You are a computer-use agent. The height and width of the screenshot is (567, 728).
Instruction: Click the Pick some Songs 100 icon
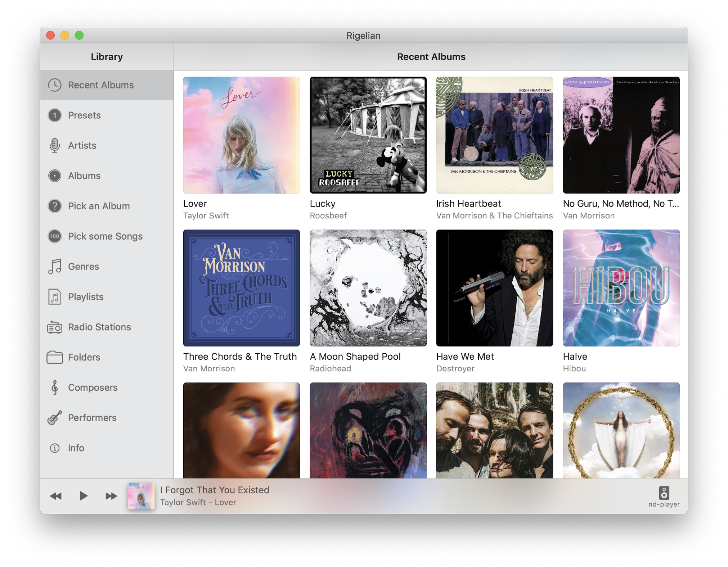click(55, 236)
